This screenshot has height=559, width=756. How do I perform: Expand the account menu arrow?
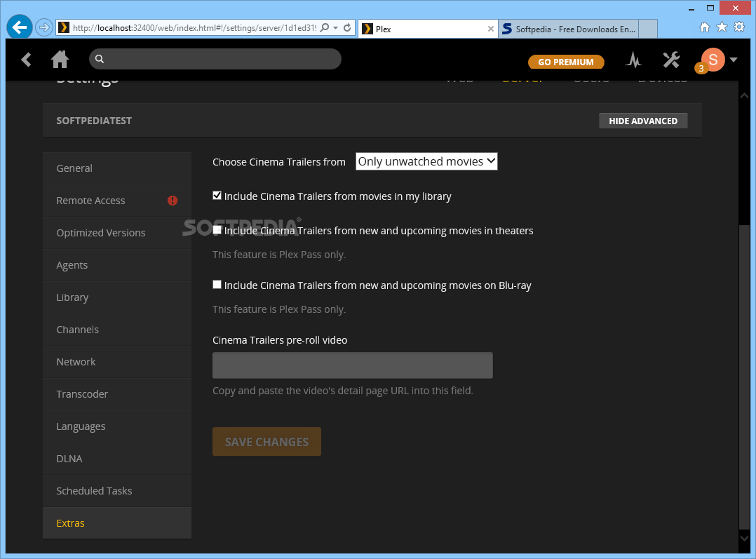tap(734, 60)
